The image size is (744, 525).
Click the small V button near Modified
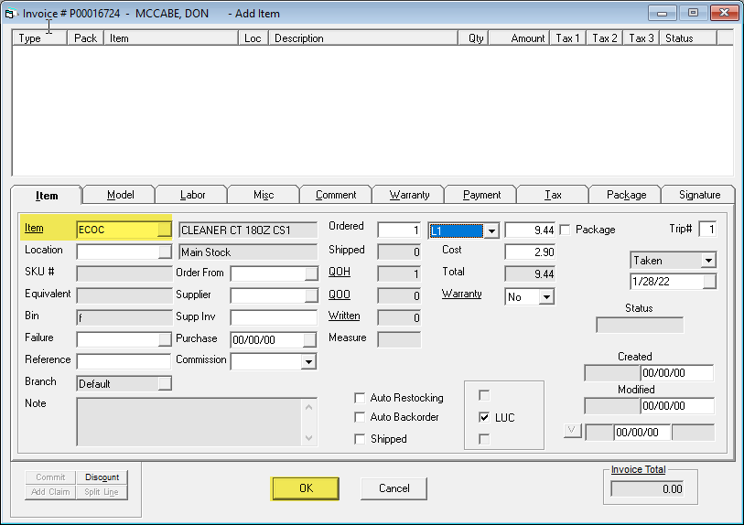(x=572, y=432)
